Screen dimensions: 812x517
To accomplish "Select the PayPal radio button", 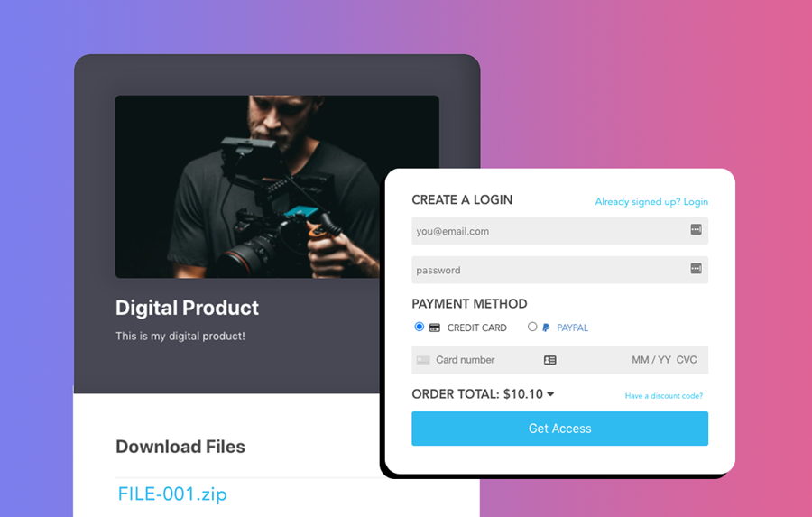I will pyautogui.click(x=531, y=327).
